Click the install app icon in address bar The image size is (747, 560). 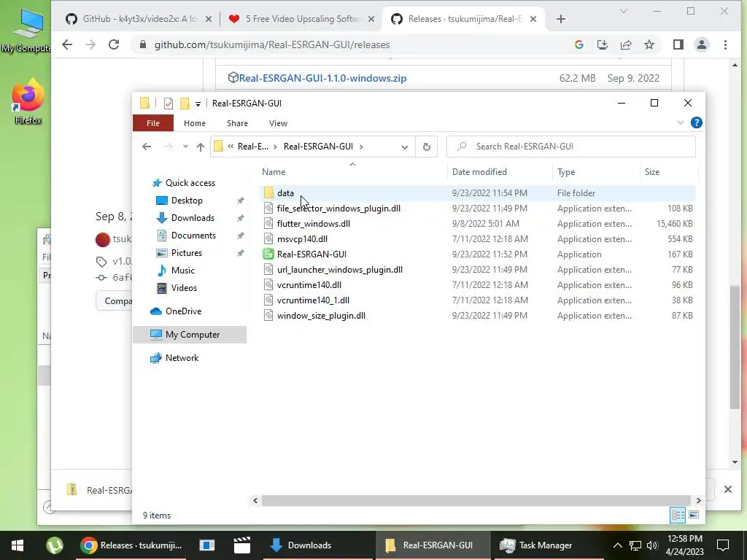[602, 44]
